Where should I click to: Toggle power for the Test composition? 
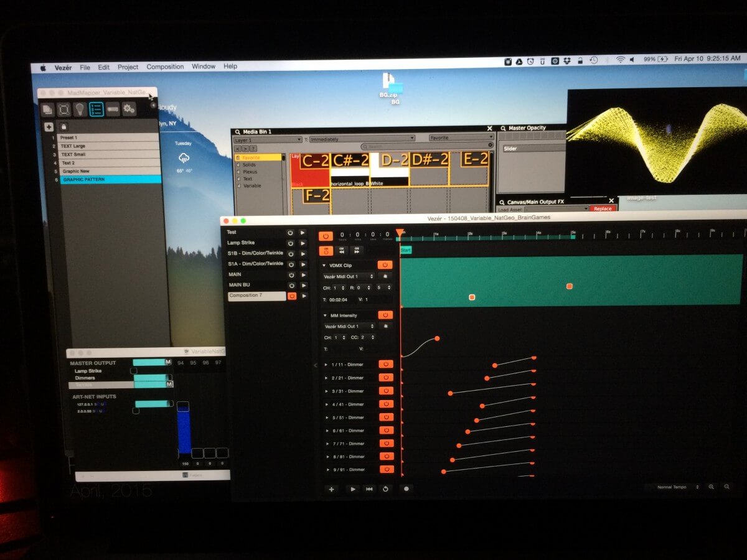click(x=290, y=233)
